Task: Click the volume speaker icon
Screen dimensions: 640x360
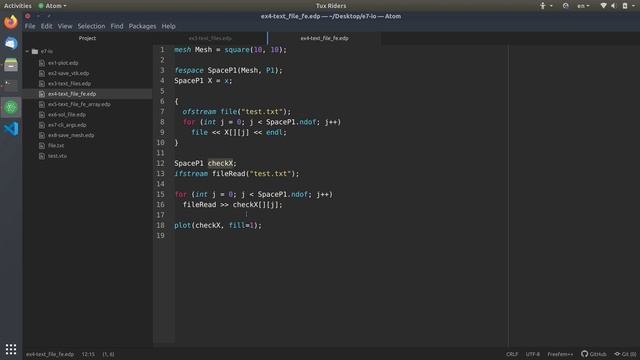Action: point(613,6)
